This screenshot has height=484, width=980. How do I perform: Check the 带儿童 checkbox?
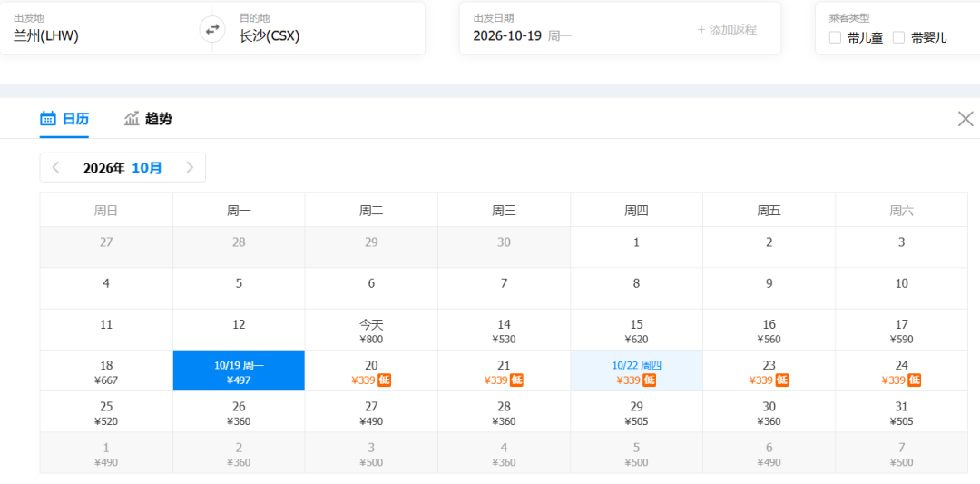point(835,37)
